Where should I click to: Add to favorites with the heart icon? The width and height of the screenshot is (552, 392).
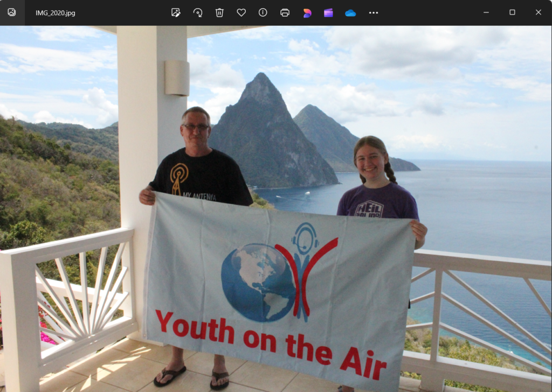241,13
